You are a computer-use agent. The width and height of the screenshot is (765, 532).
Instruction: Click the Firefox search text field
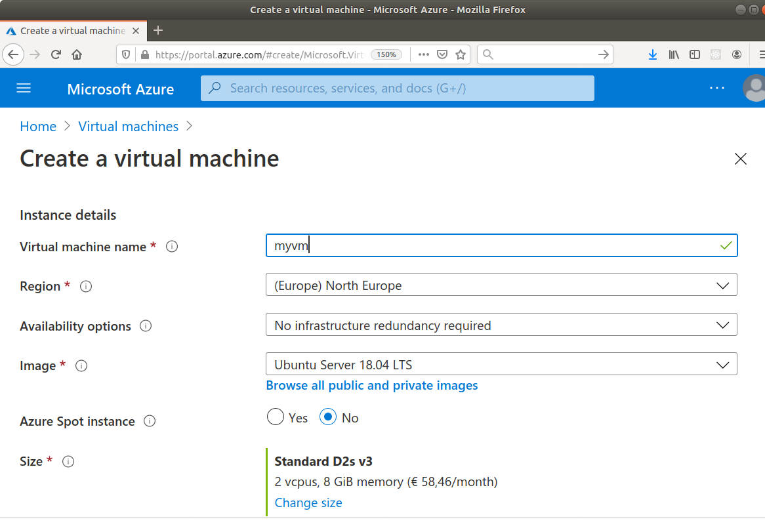tap(545, 54)
